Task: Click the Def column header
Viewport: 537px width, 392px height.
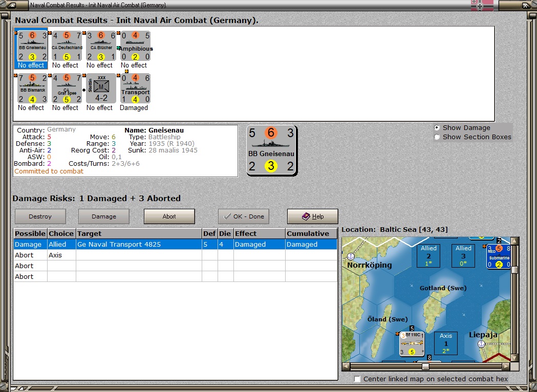Action: coord(209,233)
